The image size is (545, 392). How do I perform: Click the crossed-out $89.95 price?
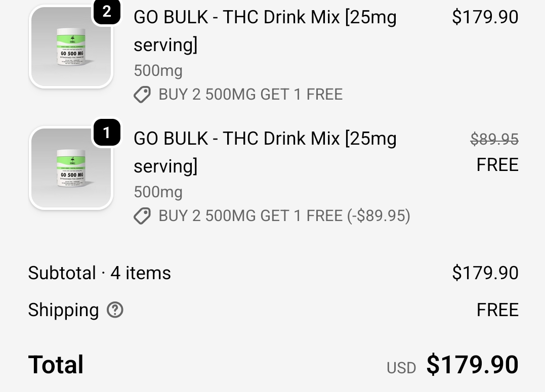(494, 139)
